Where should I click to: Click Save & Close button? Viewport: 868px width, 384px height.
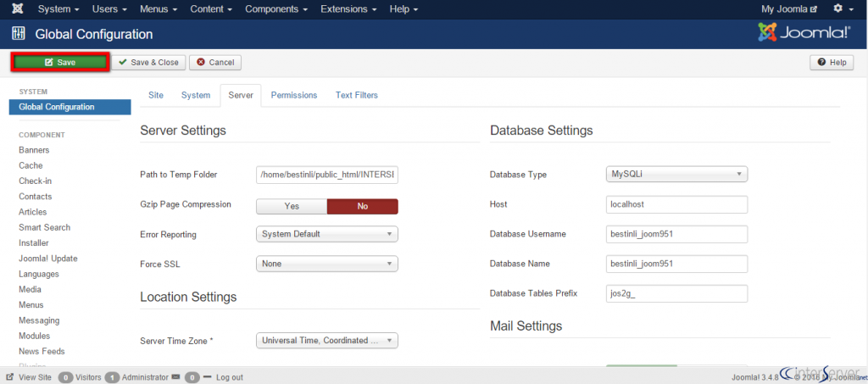pos(148,63)
